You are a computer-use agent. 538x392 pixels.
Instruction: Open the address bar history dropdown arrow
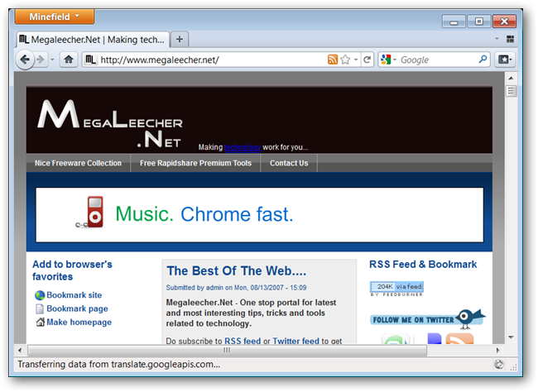(356, 60)
